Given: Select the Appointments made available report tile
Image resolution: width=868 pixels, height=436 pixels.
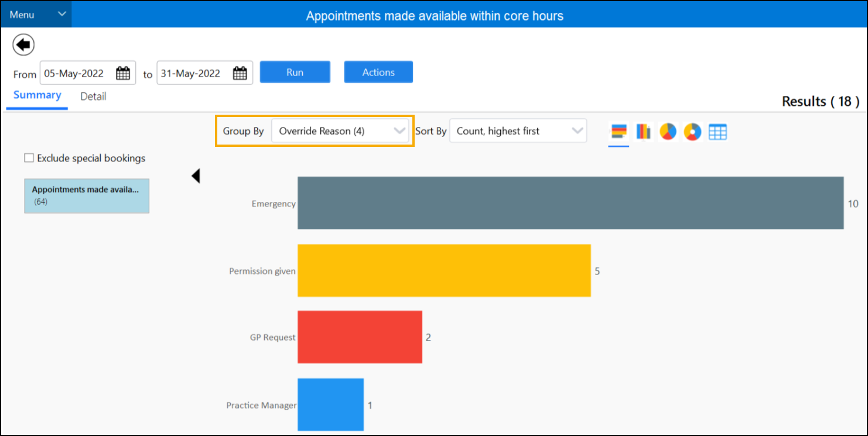Looking at the screenshot, I should tap(86, 195).
